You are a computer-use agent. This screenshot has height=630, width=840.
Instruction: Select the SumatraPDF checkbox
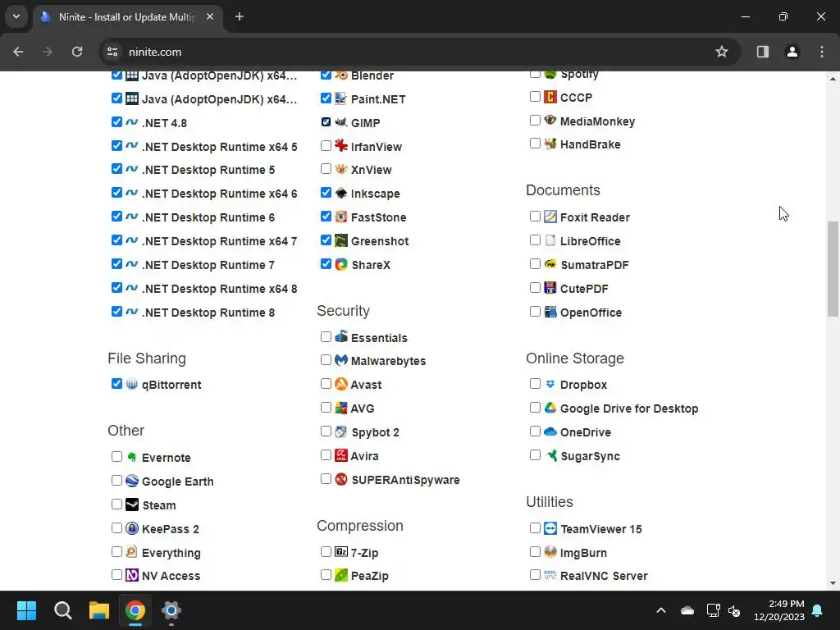pyautogui.click(x=535, y=263)
